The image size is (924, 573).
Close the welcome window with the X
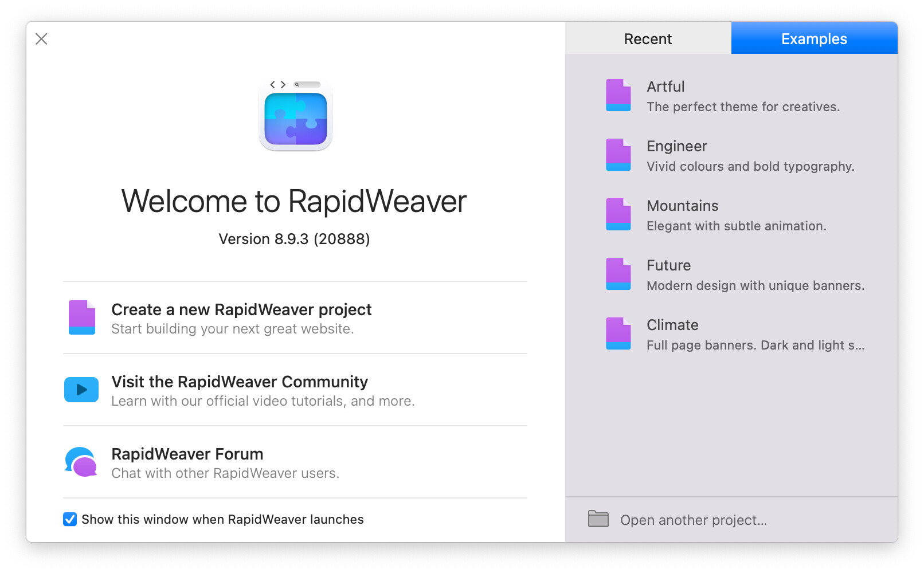coord(41,39)
